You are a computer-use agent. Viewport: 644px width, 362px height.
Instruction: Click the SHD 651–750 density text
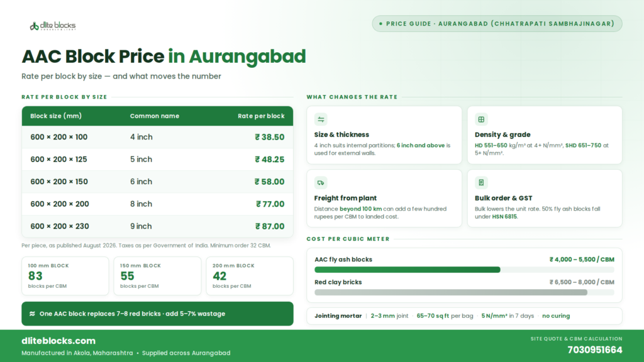coord(583,145)
